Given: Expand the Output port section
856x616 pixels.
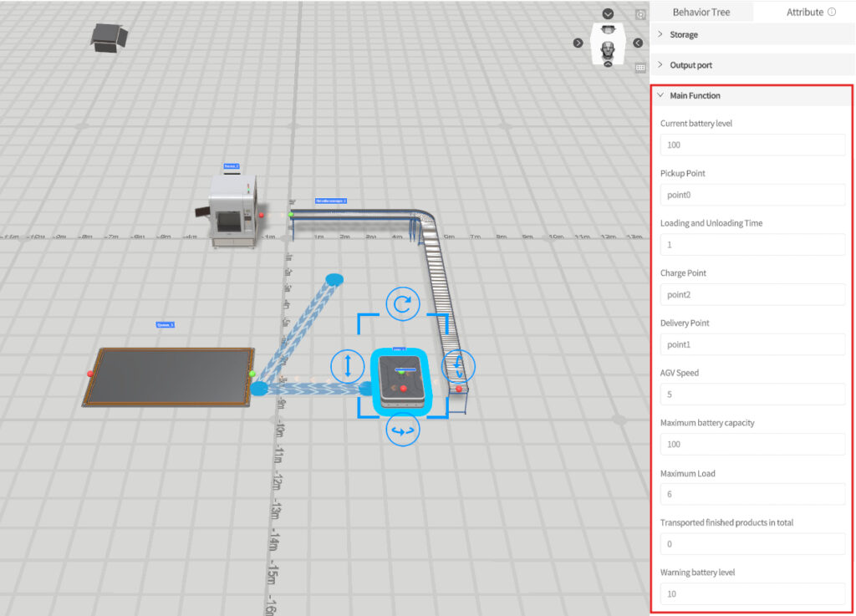Looking at the screenshot, I should tap(752, 65).
